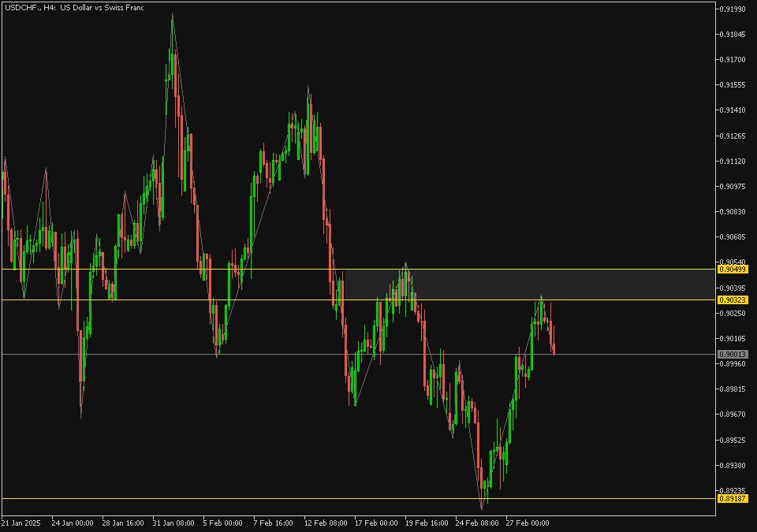757x532 pixels.
Task: Click the gray 0.90013 current price label
Action: [733, 355]
